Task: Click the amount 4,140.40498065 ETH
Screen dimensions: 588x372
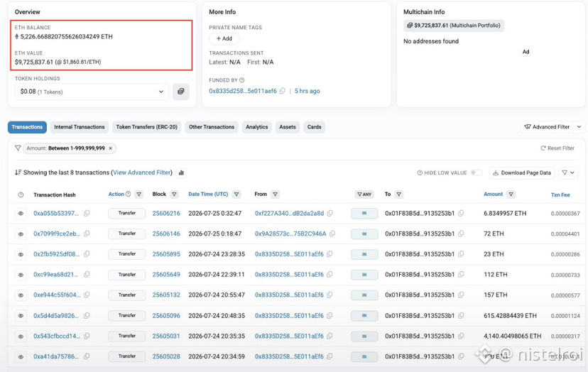Action: 512,336
